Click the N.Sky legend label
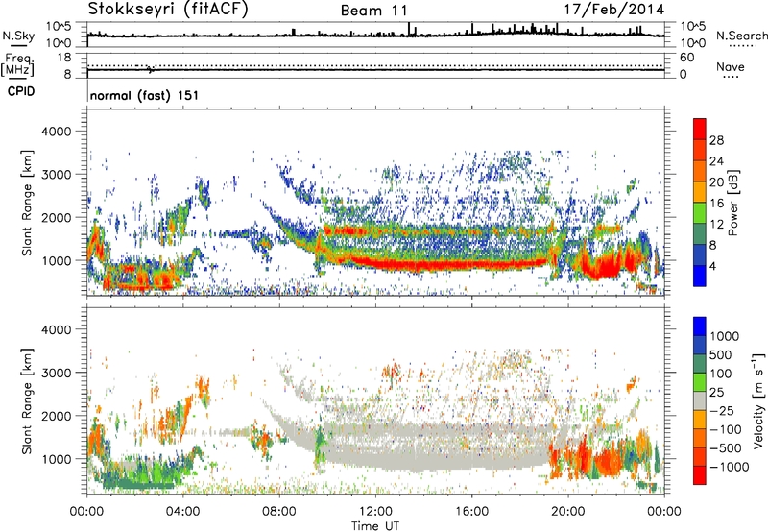The image size is (768, 532). [x=18, y=36]
